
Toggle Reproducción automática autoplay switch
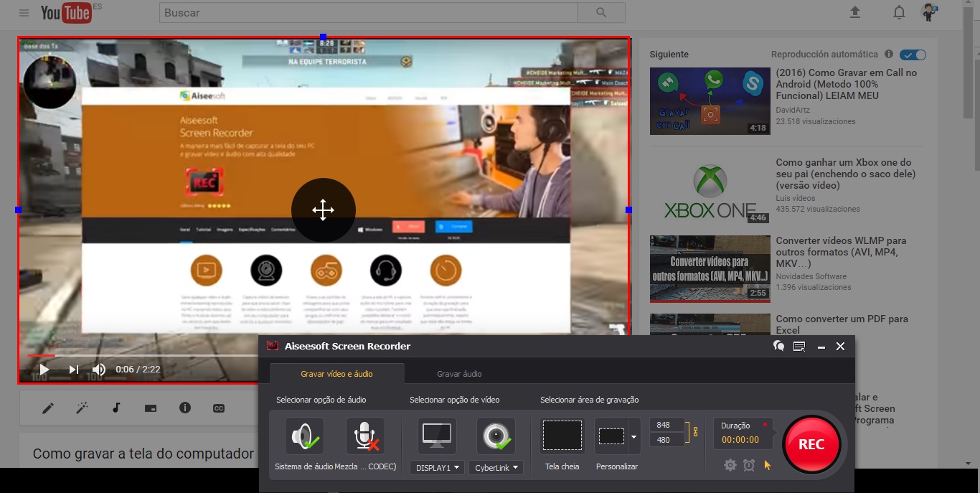[x=913, y=55]
